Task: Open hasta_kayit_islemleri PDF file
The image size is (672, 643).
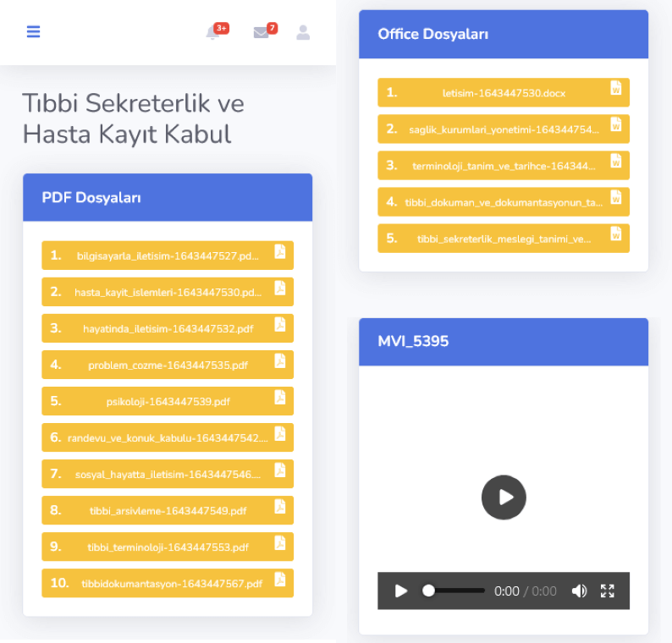Action: pyautogui.click(x=168, y=292)
